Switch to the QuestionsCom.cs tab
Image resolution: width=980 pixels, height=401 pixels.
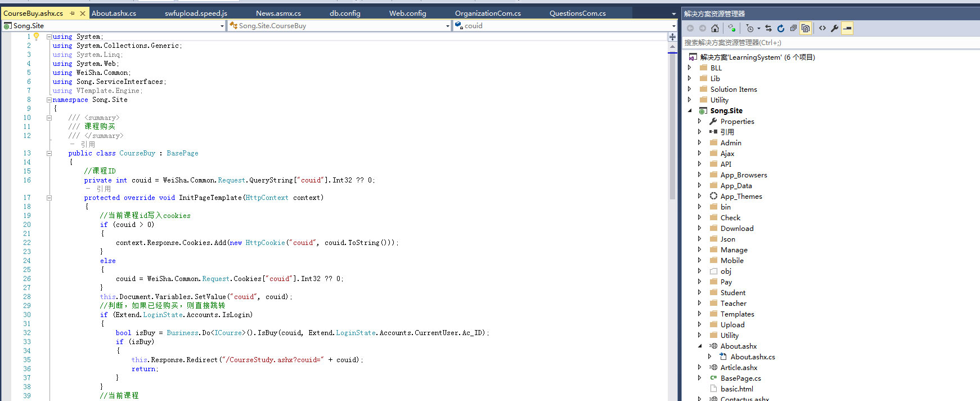point(577,13)
